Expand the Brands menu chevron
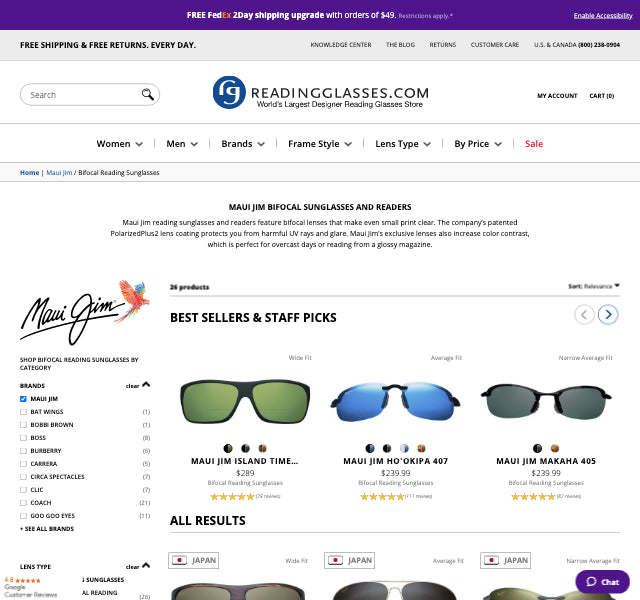This screenshot has height=600, width=640. point(261,144)
